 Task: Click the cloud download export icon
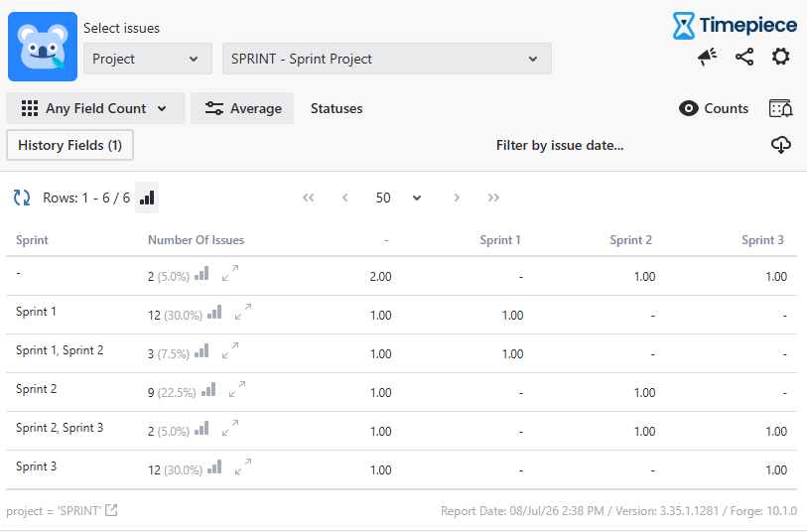coord(781,145)
